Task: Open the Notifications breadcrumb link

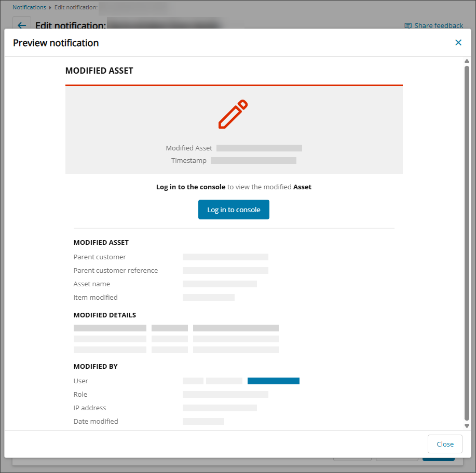Action: click(x=29, y=8)
